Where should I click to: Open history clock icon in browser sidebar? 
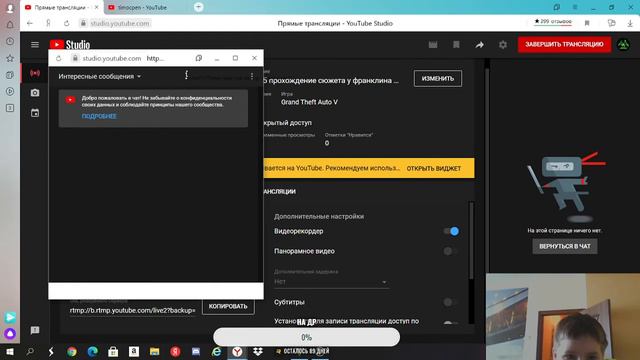click(x=10, y=41)
